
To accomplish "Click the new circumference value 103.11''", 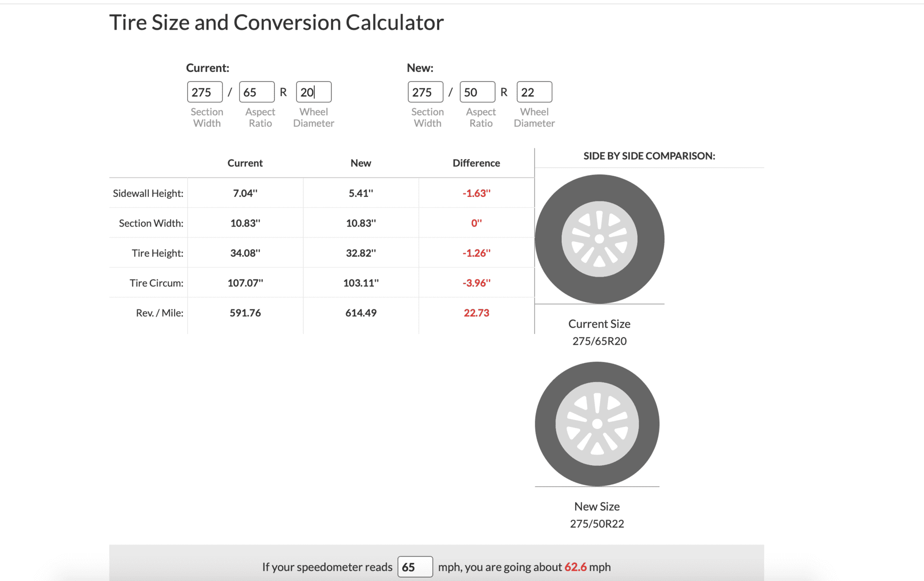I will pos(361,283).
